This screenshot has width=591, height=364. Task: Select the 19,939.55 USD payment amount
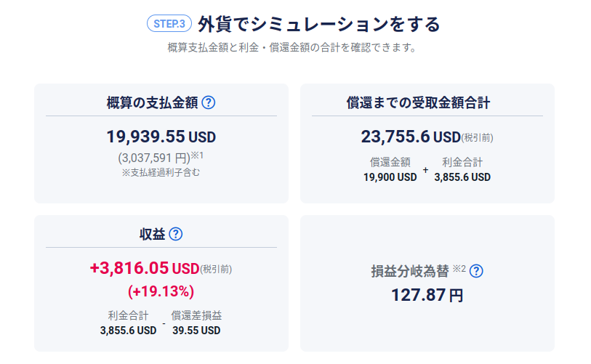(x=161, y=137)
